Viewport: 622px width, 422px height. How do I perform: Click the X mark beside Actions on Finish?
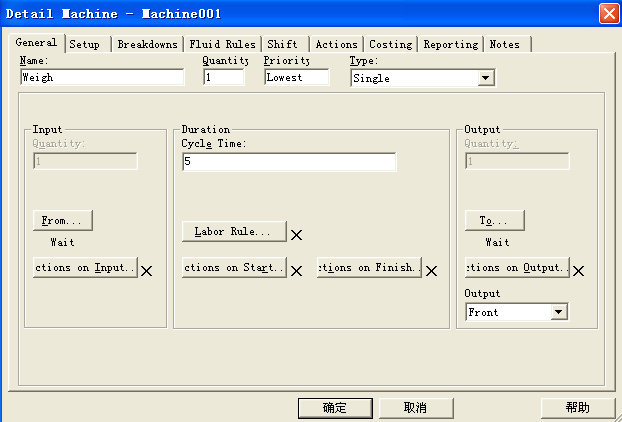[x=432, y=271]
